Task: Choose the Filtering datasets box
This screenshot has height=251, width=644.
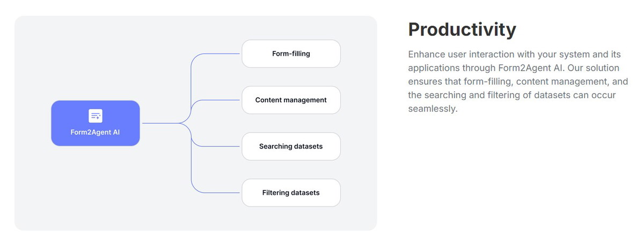Action: [x=291, y=193]
